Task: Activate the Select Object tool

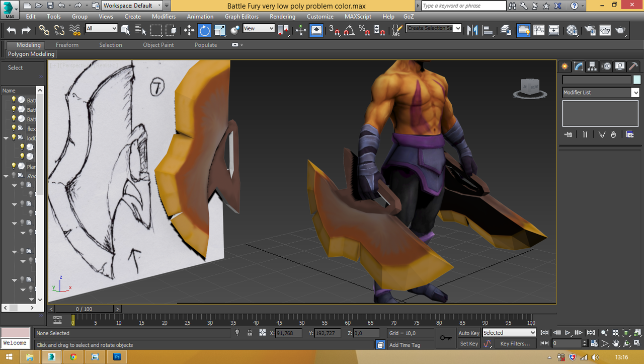Action: click(125, 30)
